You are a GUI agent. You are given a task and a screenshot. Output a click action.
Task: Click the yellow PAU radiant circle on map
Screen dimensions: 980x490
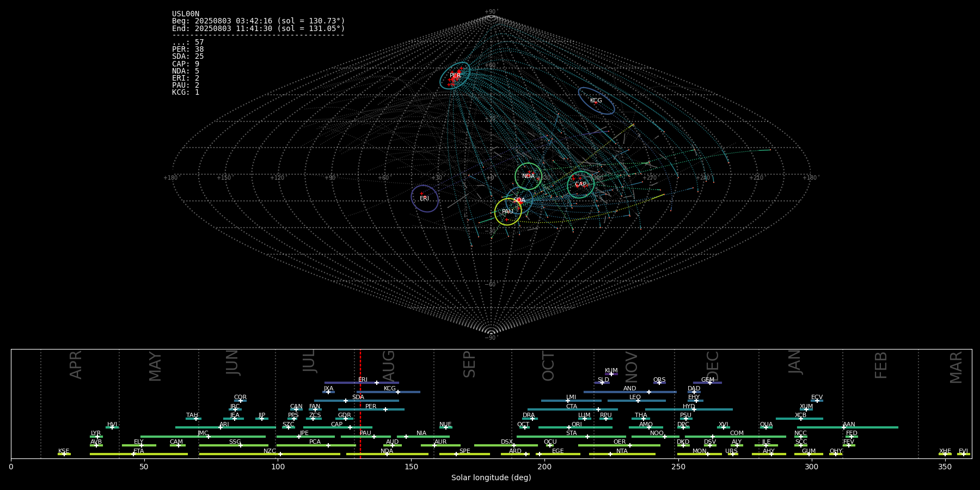point(508,212)
